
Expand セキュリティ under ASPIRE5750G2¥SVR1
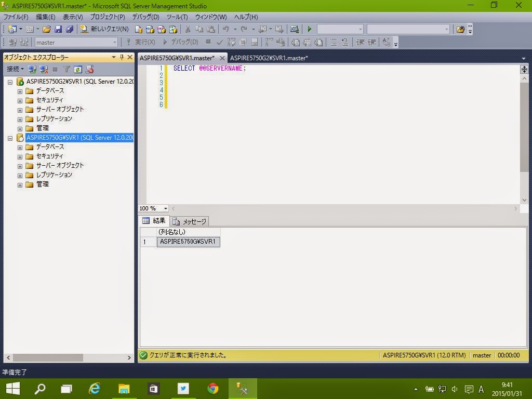tap(20, 101)
